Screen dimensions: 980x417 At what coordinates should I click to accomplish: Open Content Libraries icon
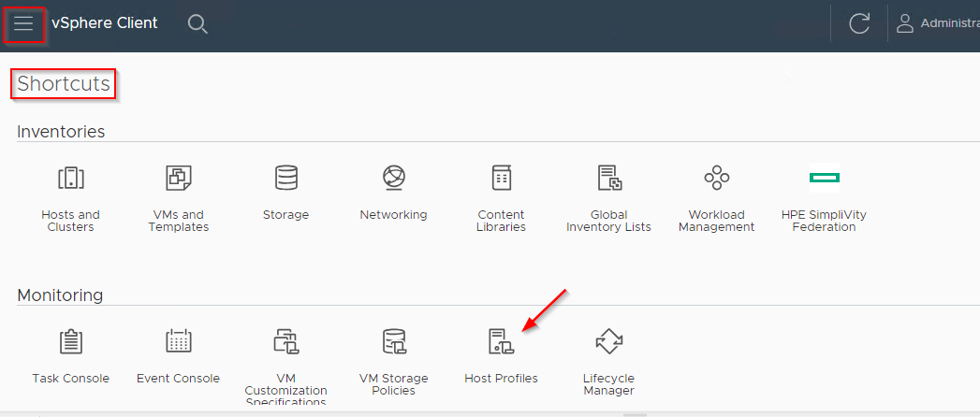click(x=502, y=178)
